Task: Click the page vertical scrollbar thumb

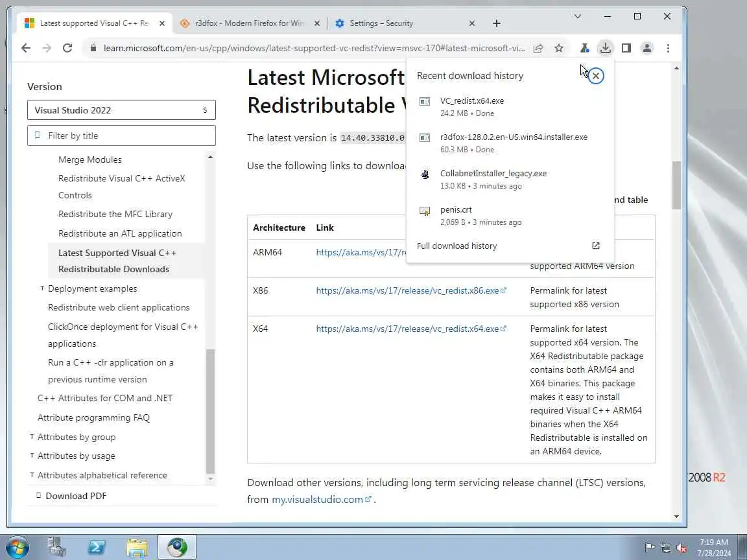Action: (676, 186)
